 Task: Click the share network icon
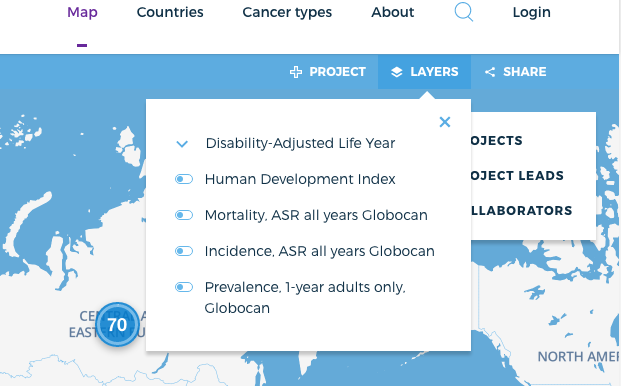490,72
